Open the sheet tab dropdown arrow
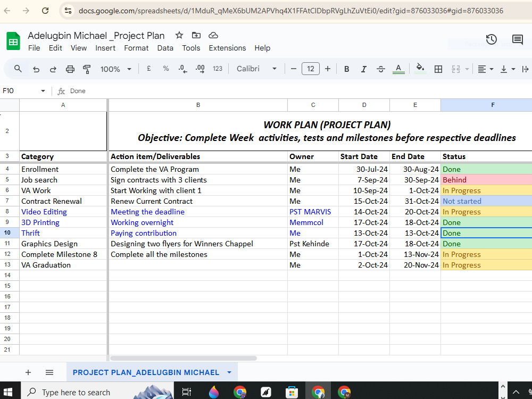 229,372
